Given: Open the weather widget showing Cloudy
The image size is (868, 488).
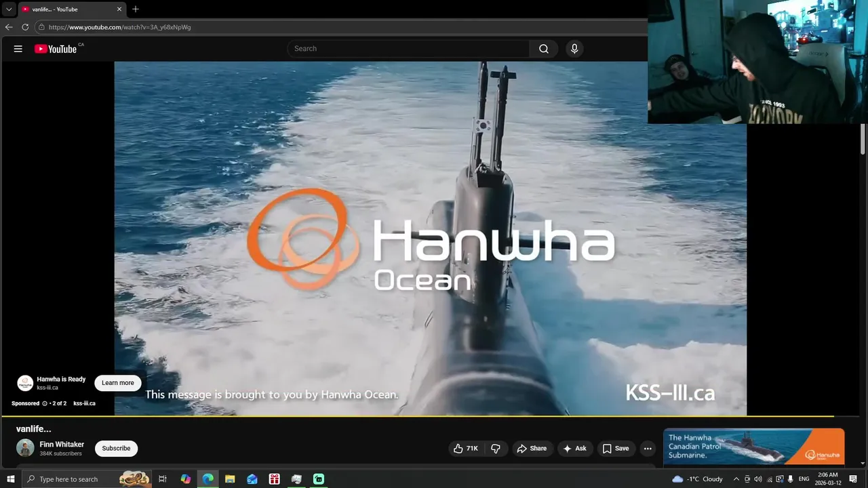Looking at the screenshot, I should coord(698,479).
